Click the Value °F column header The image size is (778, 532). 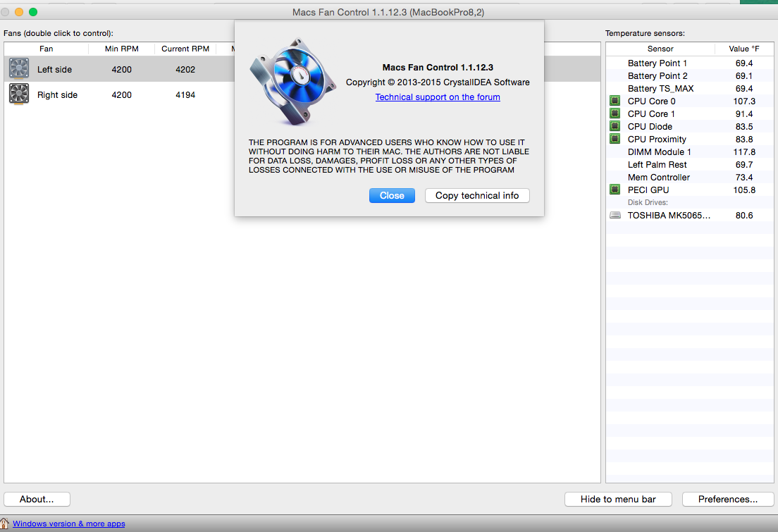743,49
